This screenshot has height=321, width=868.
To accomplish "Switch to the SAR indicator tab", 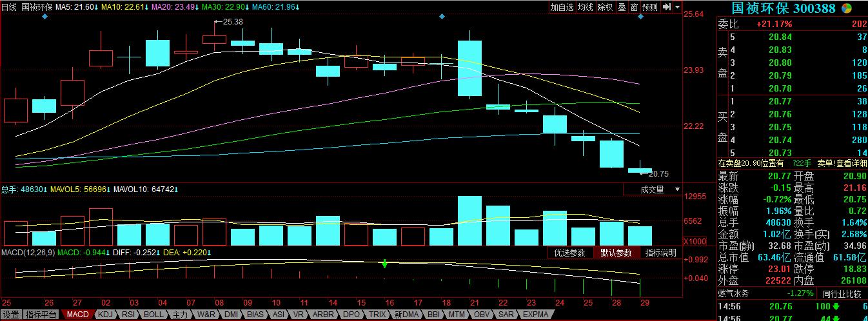I will click(506, 315).
